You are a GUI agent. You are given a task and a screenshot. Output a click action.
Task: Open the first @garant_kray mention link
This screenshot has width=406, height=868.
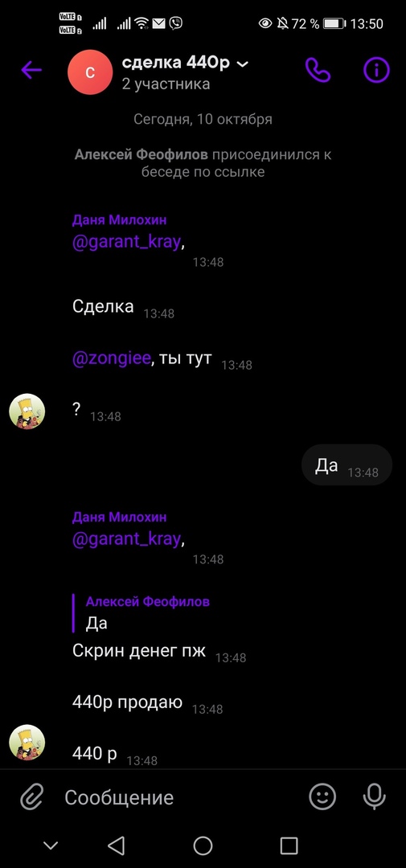click(126, 243)
